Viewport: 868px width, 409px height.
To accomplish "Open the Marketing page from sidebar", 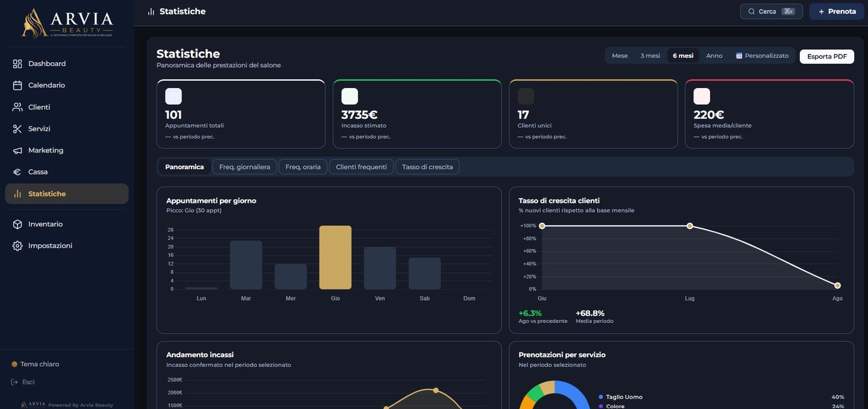I will (67, 151).
